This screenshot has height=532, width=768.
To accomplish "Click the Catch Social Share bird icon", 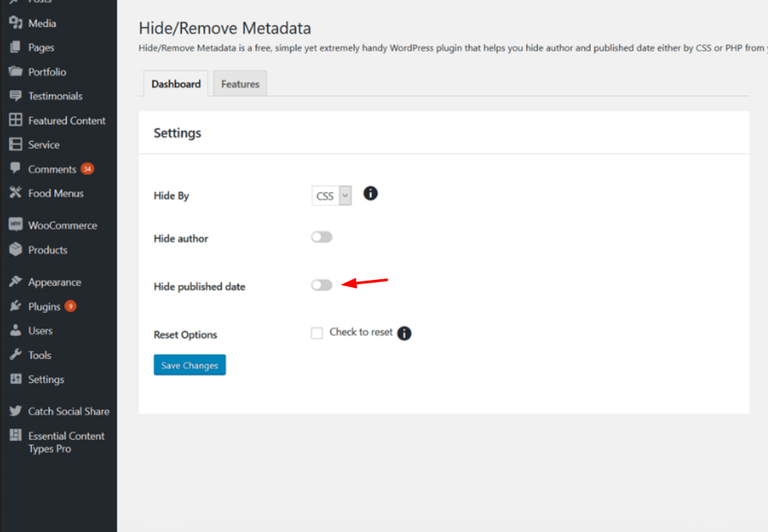I will [x=16, y=411].
